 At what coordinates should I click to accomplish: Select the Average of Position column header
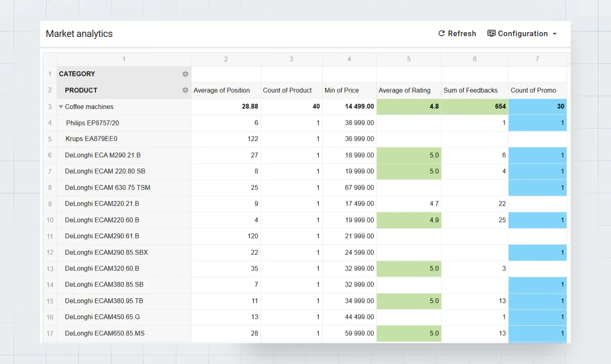click(222, 90)
